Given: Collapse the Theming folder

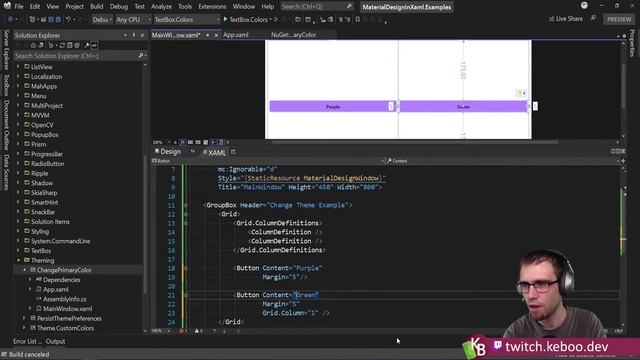Looking at the screenshot, I should click(18, 260).
